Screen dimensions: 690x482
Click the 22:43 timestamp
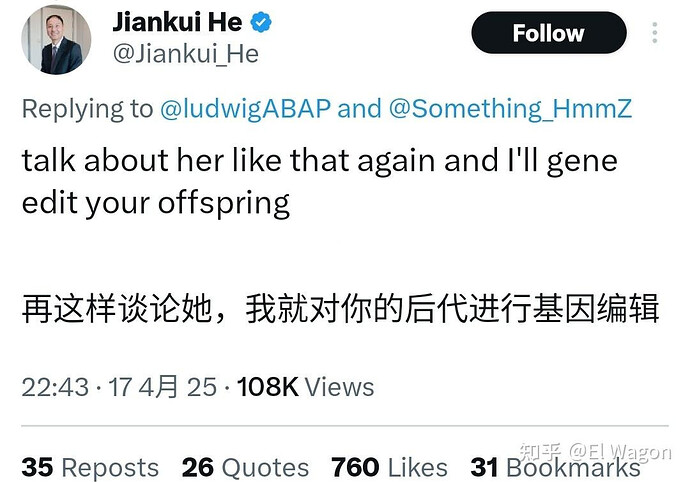[x=55, y=387]
